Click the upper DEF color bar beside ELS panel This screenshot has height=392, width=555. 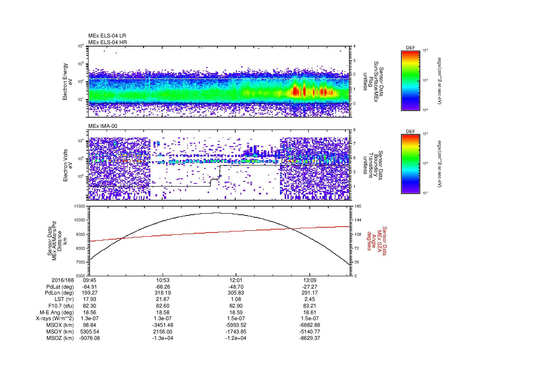click(410, 80)
